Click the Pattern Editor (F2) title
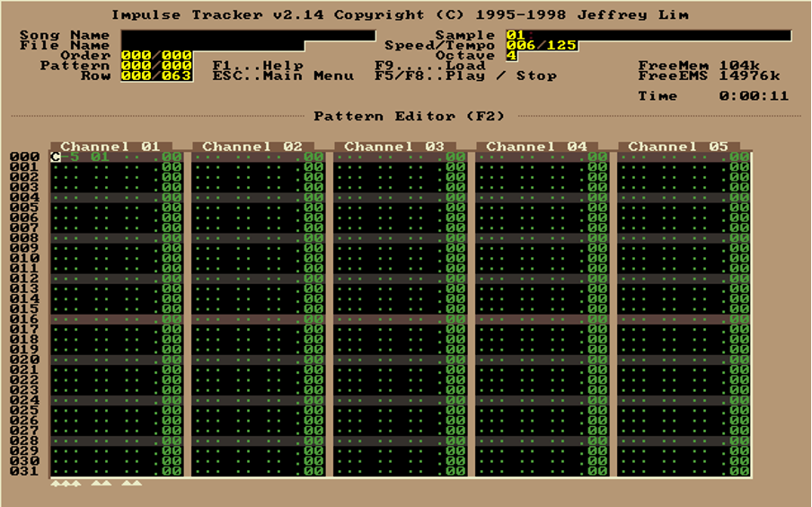This screenshot has width=812, height=507. click(409, 116)
